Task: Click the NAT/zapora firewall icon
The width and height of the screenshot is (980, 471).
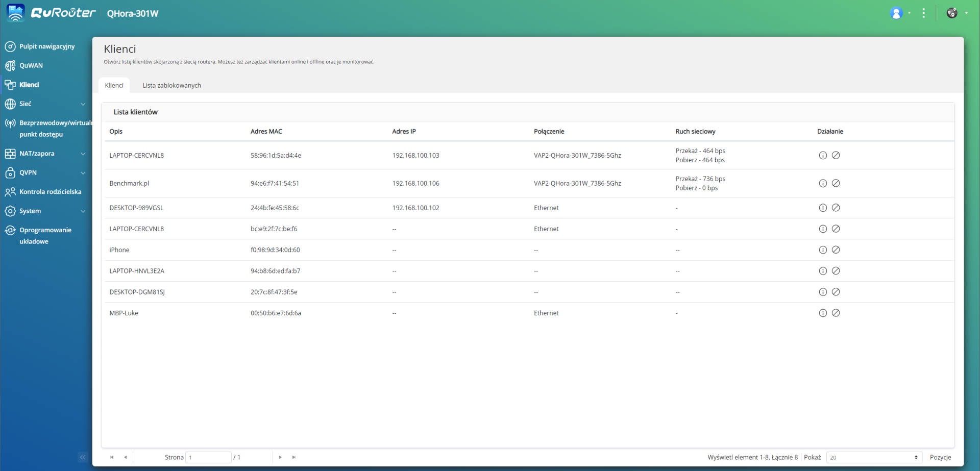Action: tap(10, 154)
